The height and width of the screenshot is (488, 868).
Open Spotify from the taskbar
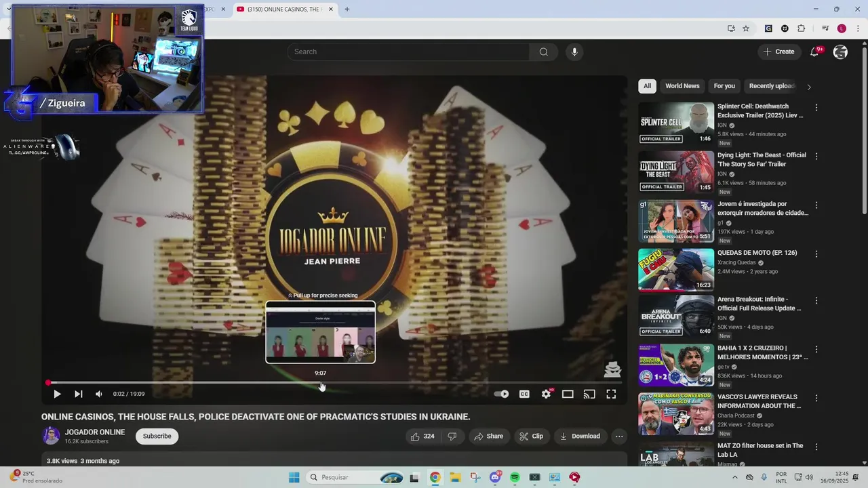515,477
